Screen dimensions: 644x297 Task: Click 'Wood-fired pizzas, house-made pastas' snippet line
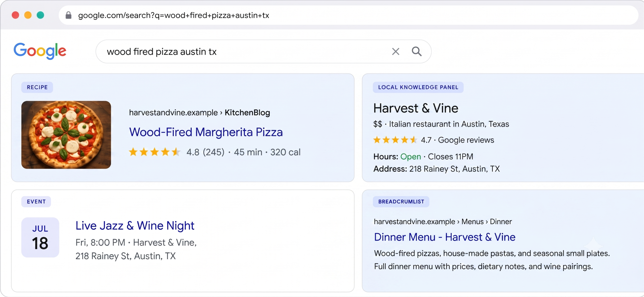492,253
